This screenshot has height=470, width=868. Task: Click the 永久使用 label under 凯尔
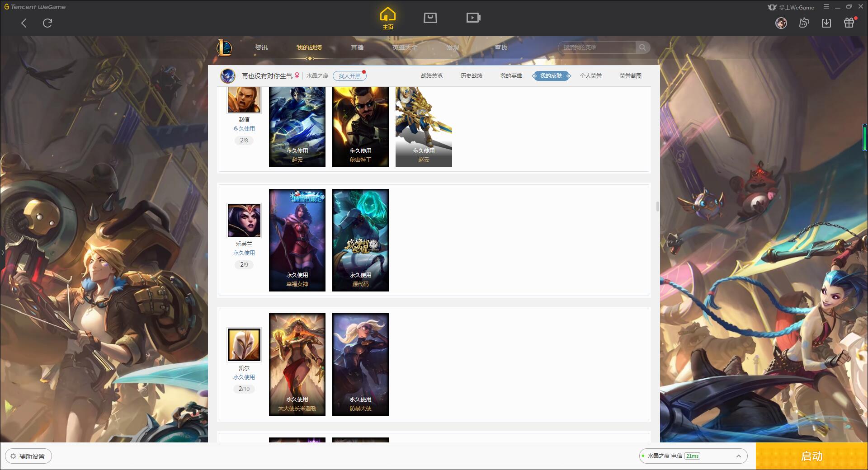[x=244, y=377]
